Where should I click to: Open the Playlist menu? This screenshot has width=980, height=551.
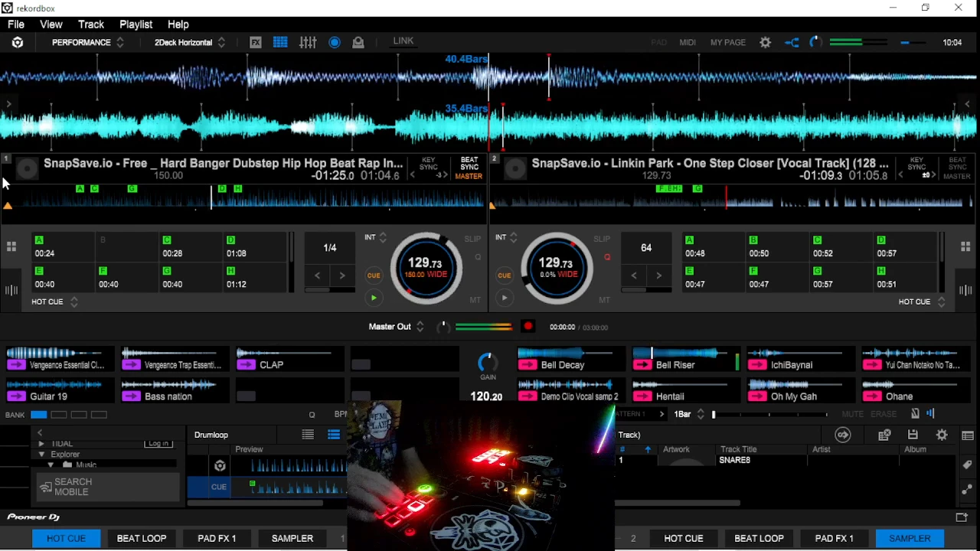[136, 24]
